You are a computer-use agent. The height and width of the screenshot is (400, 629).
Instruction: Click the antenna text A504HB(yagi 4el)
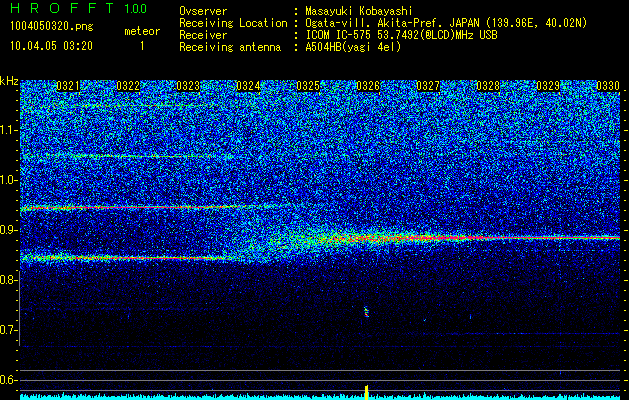353,47
